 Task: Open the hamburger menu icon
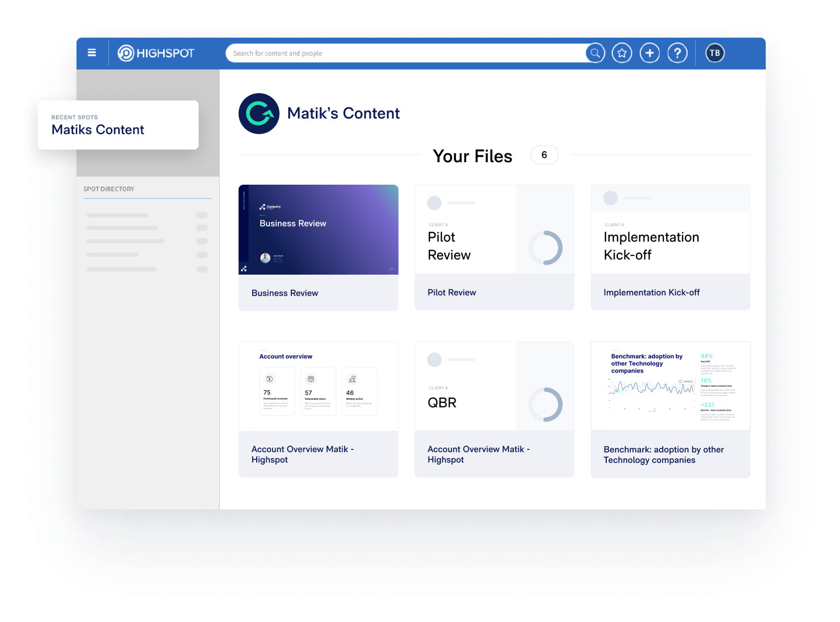click(92, 53)
